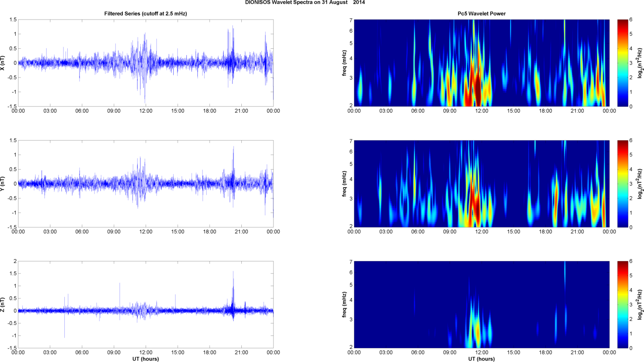Image resolution: width=644 pixels, height=362 pixels.
Task: Click 'freq (mHz)' label of middle spectrogram
Action: 345,184
